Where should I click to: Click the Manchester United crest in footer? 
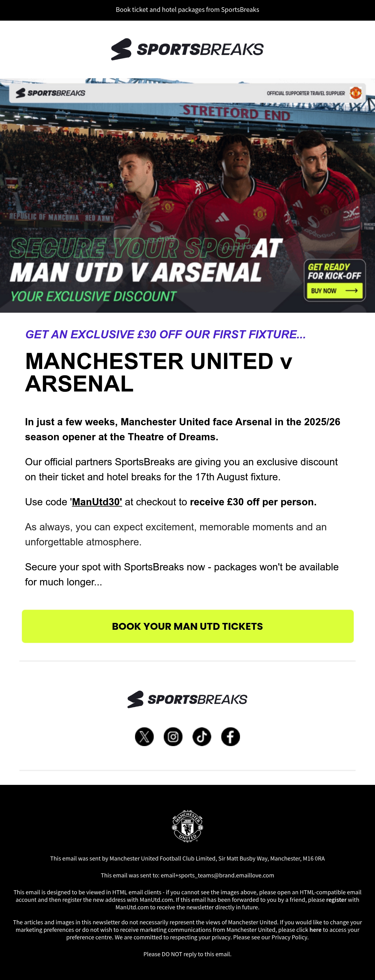click(187, 826)
